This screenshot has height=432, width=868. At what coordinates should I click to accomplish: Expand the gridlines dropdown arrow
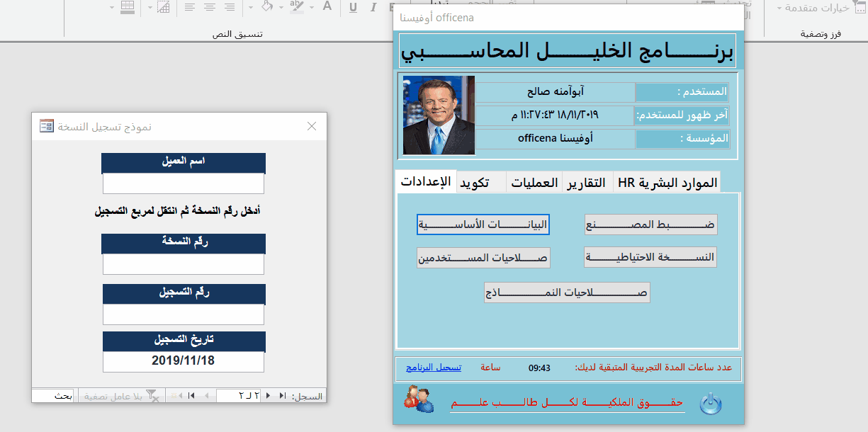[113, 7]
